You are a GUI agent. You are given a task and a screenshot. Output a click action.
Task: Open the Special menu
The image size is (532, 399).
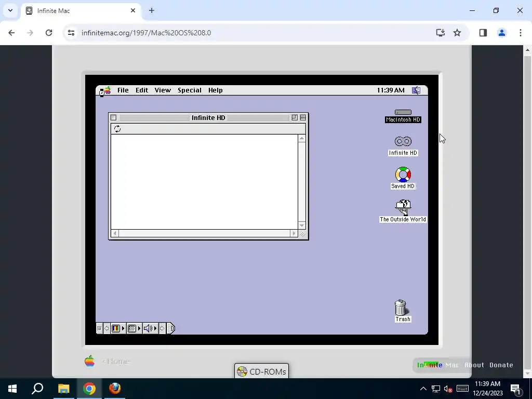[189, 90]
